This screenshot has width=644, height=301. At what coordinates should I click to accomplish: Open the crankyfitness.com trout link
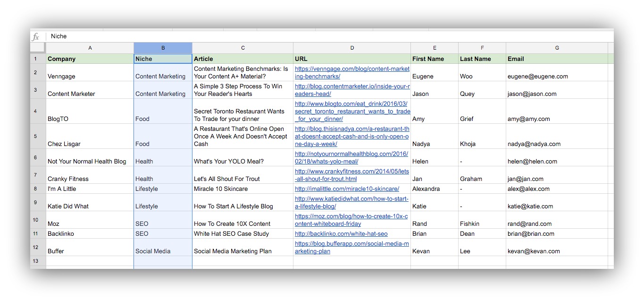[352, 175]
